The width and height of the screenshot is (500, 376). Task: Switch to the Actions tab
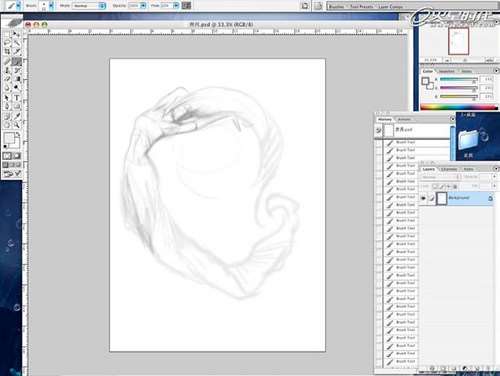pyautogui.click(x=404, y=119)
